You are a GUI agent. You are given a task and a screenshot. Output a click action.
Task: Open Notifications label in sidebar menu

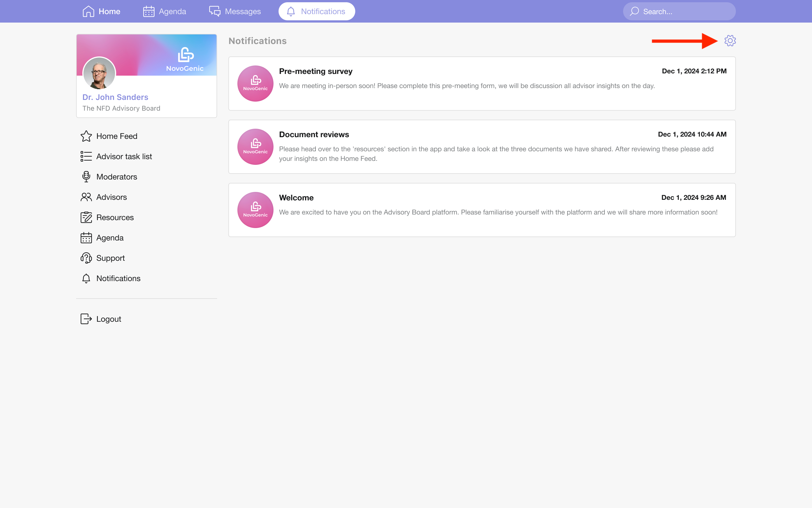pyautogui.click(x=118, y=278)
